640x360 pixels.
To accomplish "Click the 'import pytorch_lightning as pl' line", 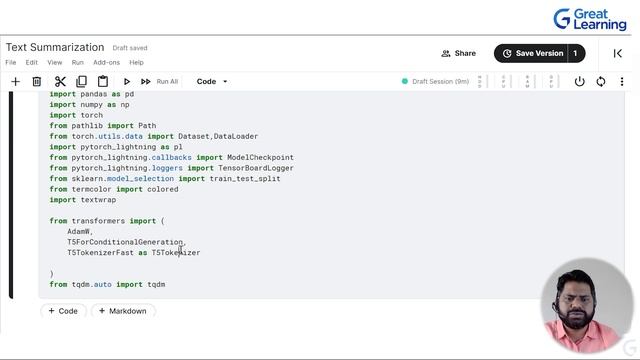I will pyautogui.click(x=116, y=147).
